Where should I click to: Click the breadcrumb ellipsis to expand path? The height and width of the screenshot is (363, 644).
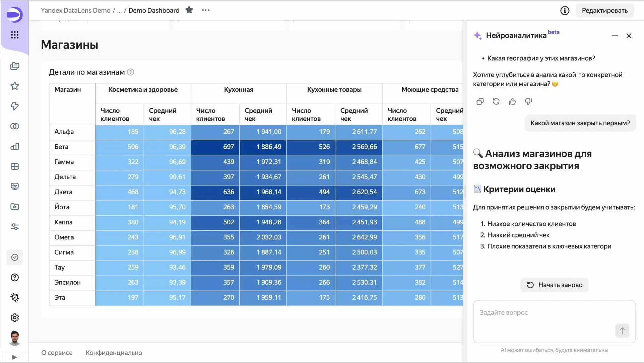[119, 11]
